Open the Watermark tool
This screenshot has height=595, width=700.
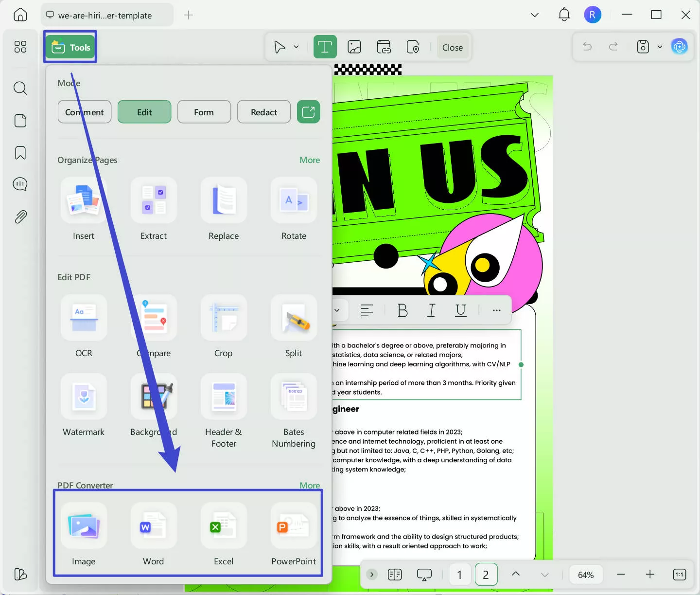point(83,405)
